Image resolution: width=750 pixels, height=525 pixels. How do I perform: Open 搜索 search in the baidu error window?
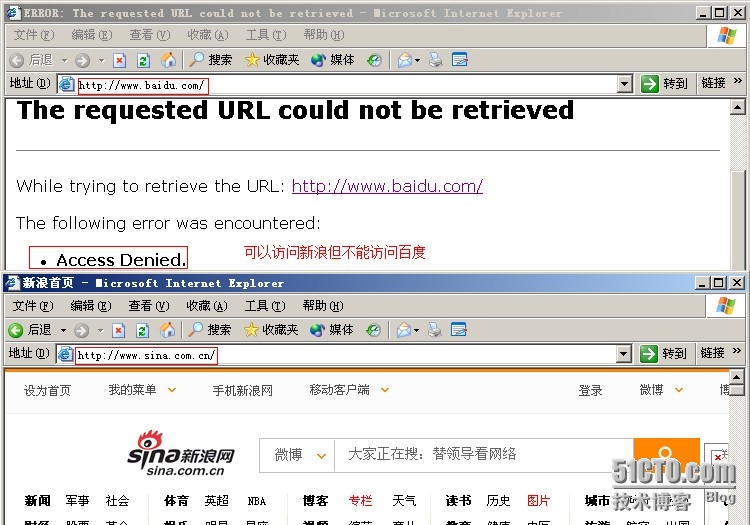210,60
